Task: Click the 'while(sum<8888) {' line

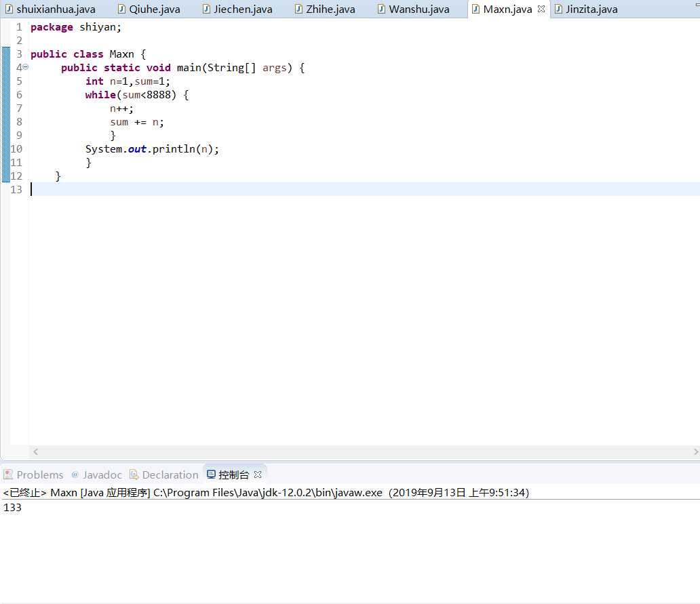Action: 137,95
